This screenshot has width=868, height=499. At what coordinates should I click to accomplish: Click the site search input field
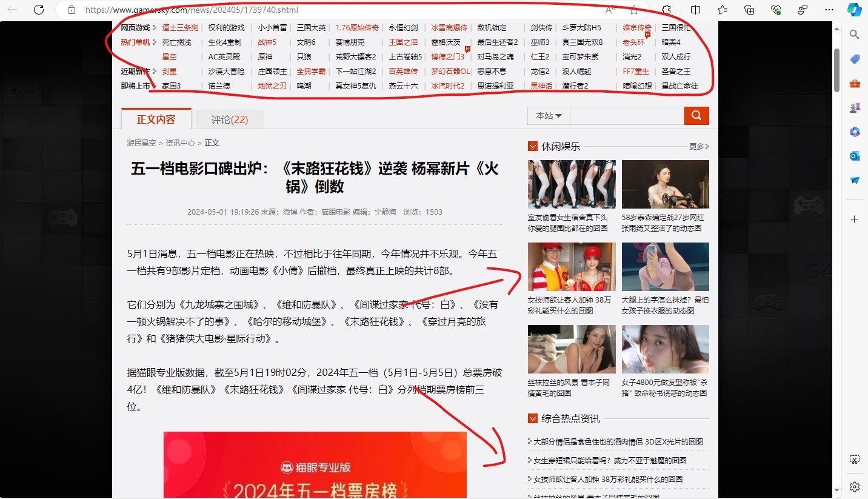[x=626, y=116]
